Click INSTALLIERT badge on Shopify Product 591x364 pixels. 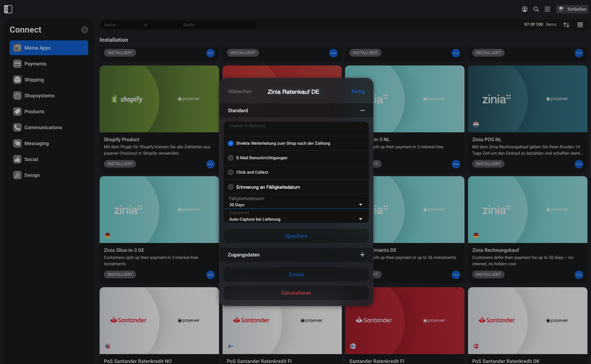(120, 164)
